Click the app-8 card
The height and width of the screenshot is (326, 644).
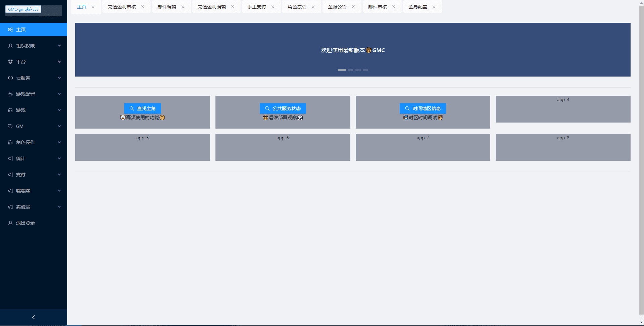pyautogui.click(x=563, y=147)
